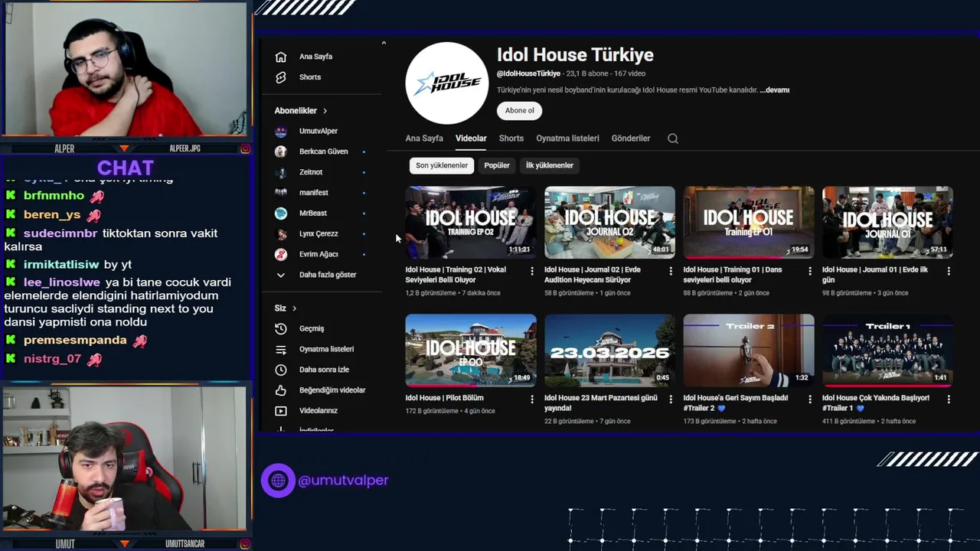Open options menu for Journal 01 video
The width and height of the screenshot is (980, 551).
[949, 271]
